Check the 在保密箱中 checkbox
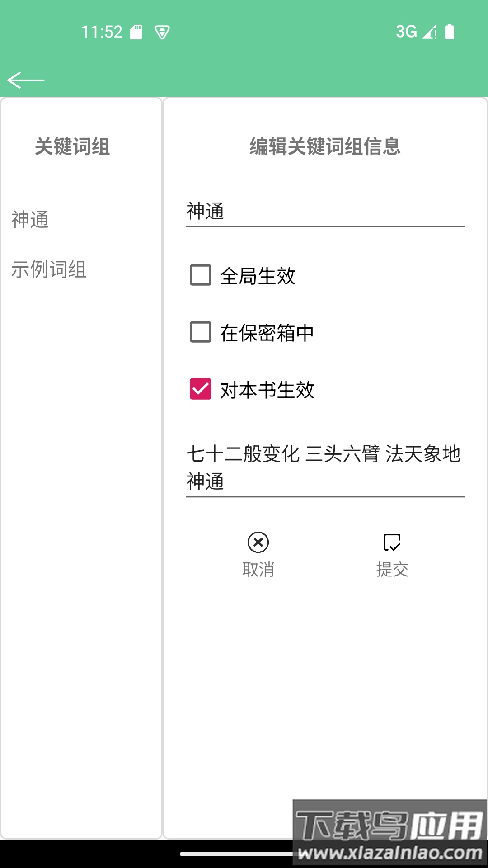Screen dimensions: 488x868 pyautogui.click(x=201, y=332)
